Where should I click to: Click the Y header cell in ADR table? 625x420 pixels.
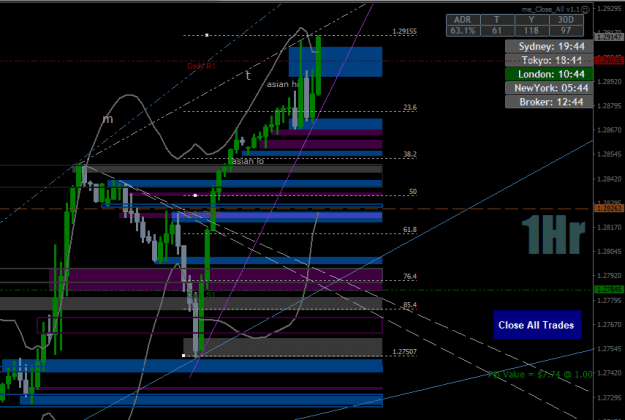(x=531, y=20)
